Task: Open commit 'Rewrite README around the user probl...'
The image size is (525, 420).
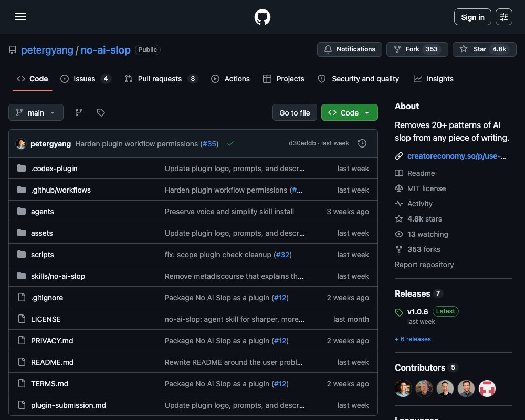Action: coord(234,362)
